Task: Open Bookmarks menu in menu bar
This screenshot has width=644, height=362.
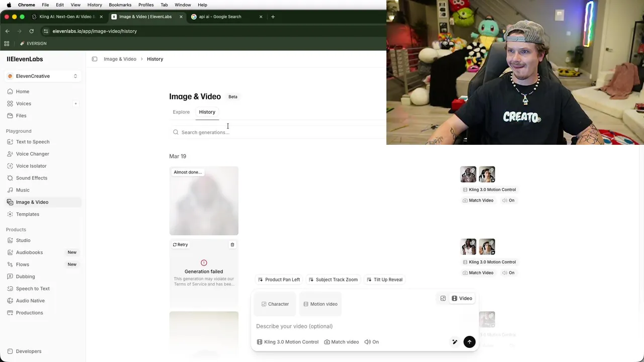Action: [x=120, y=5]
